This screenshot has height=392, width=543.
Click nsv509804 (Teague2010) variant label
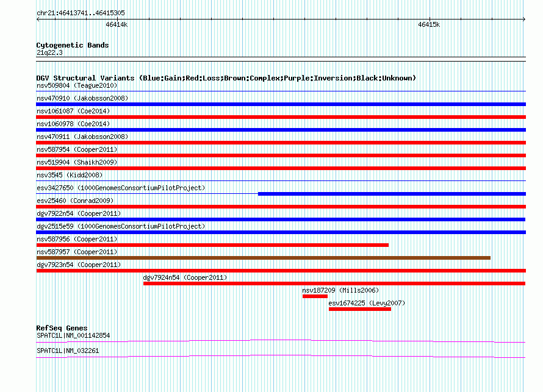click(77, 86)
